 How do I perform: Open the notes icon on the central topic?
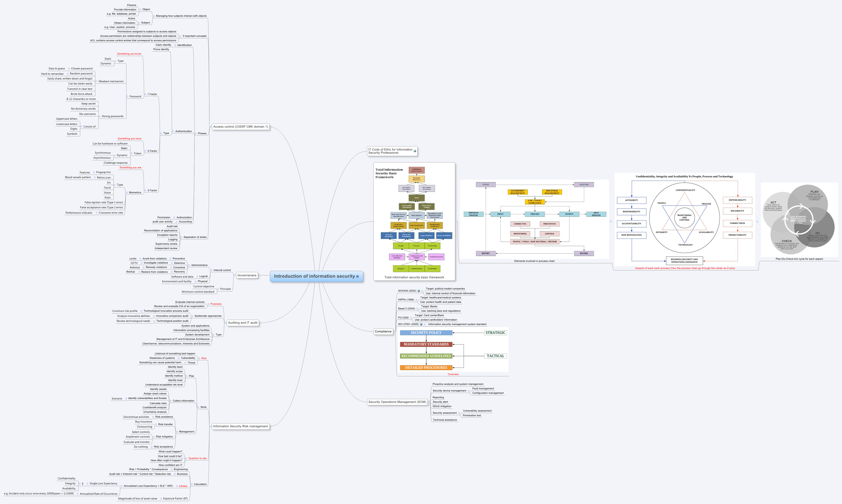coord(357,276)
